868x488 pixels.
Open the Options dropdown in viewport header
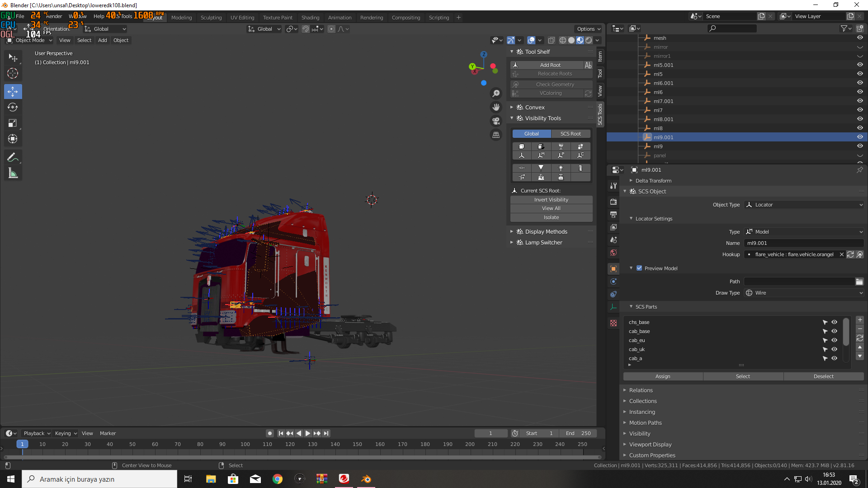point(589,29)
